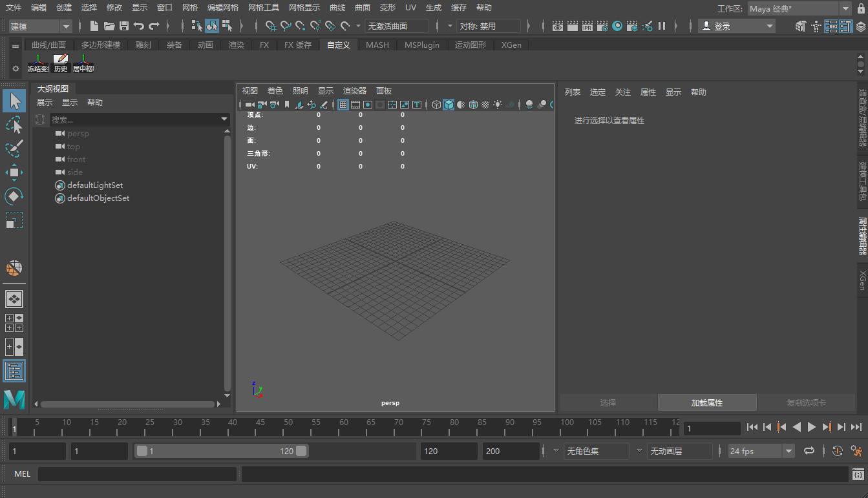The height and width of the screenshot is (498, 868).
Task: Open the 无角色集 dropdown
Action: [596, 451]
